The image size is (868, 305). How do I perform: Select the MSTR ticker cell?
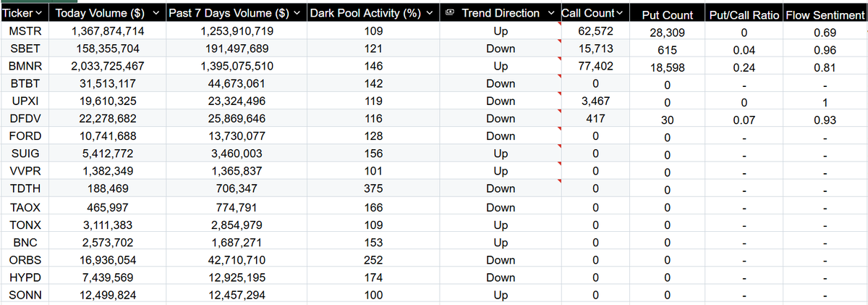coord(25,31)
